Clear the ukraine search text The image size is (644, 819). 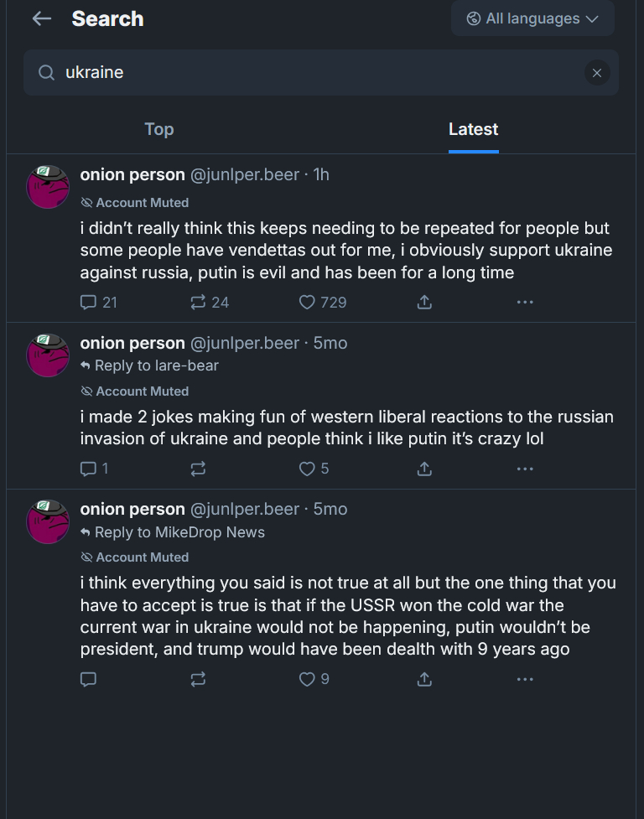coord(596,73)
